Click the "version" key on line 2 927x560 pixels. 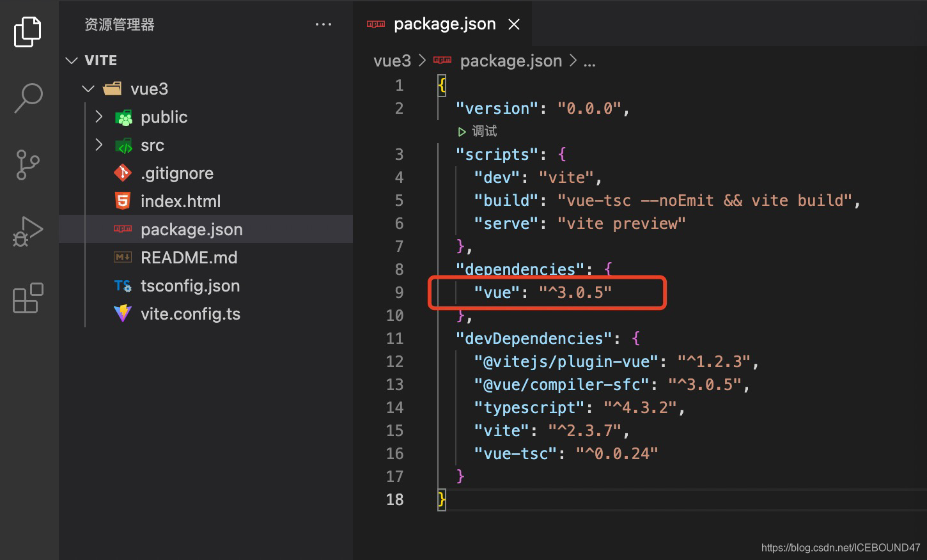pos(497,108)
